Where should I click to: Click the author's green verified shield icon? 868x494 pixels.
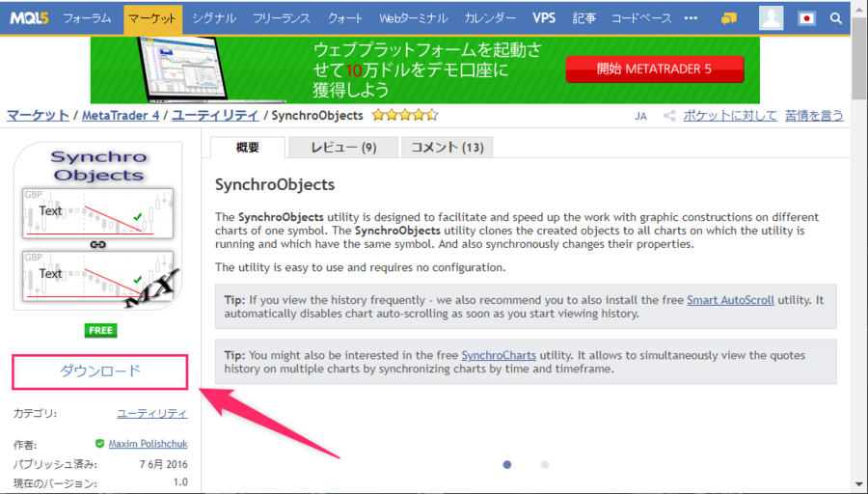(99, 444)
